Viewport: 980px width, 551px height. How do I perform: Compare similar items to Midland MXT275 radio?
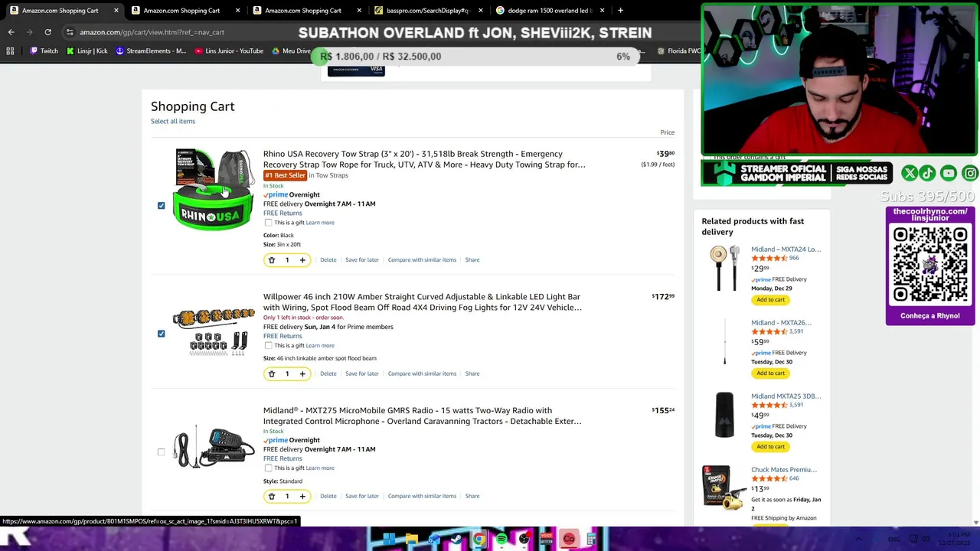click(422, 497)
